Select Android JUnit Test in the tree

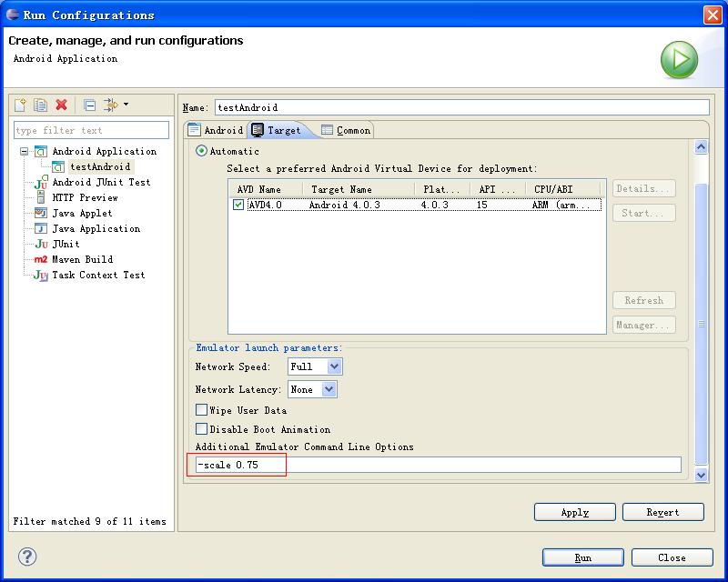tap(101, 182)
